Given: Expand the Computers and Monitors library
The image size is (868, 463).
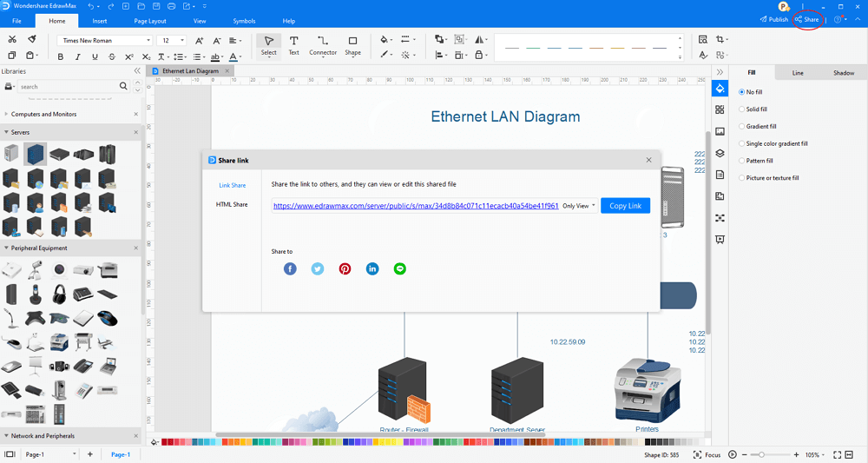Looking at the screenshot, I should coord(43,114).
